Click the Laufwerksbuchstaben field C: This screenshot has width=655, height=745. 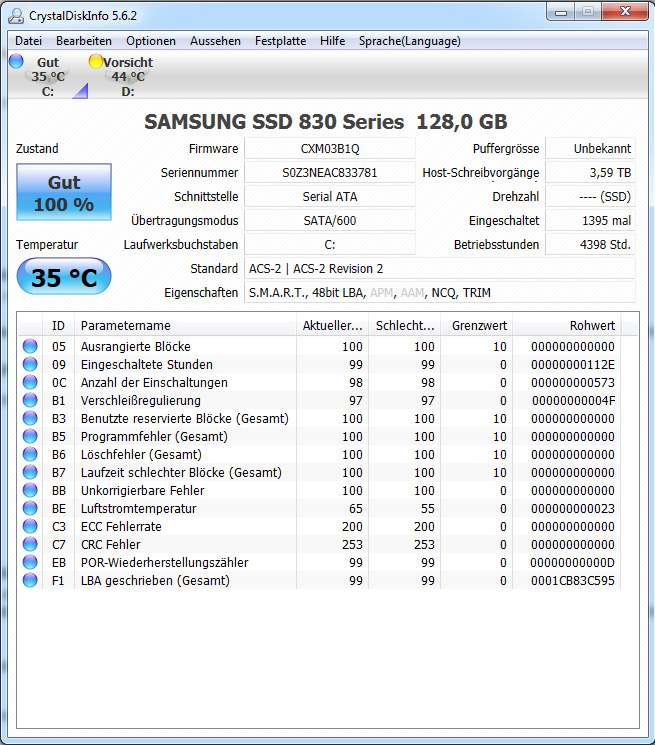coord(330,245)
